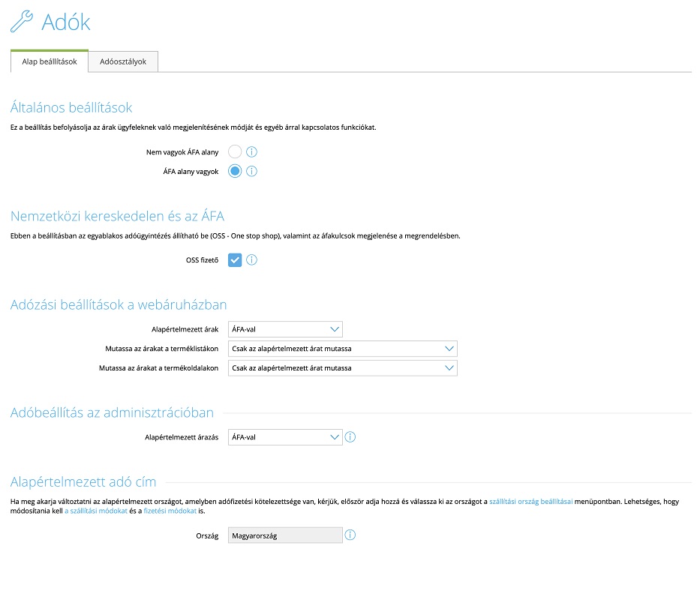Viewport: 700px width, 600px height.
Task: Click the OSS fizető label
Action: click(203, 259)
